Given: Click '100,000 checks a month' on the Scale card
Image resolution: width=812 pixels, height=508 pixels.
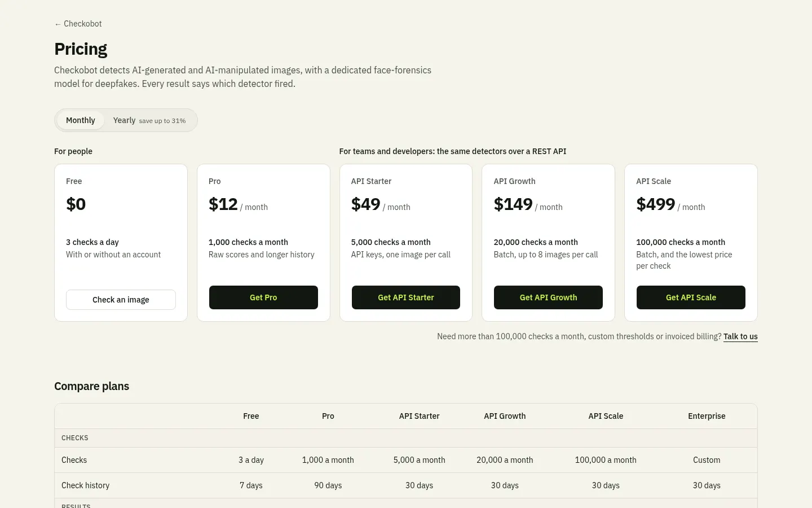Looking at the screenshot, I should 681,242.
